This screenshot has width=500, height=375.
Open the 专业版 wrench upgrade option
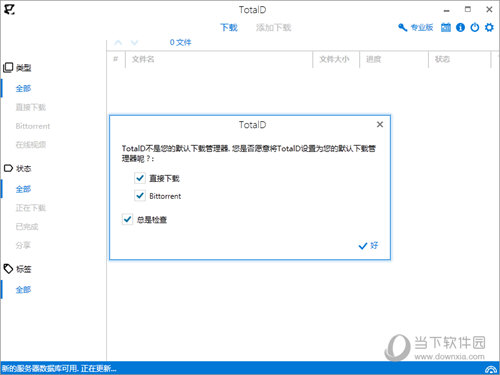tap(416, 27)
